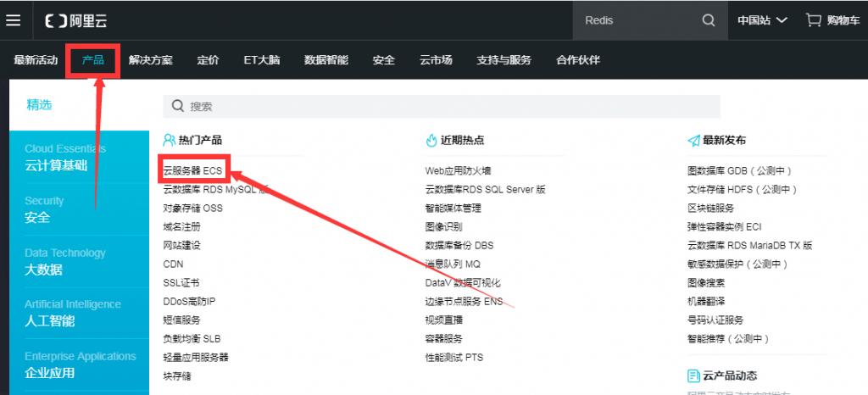
Task: Open 轻量应用服务器 link
Action: pyautogui.click(x=196, y=358)
